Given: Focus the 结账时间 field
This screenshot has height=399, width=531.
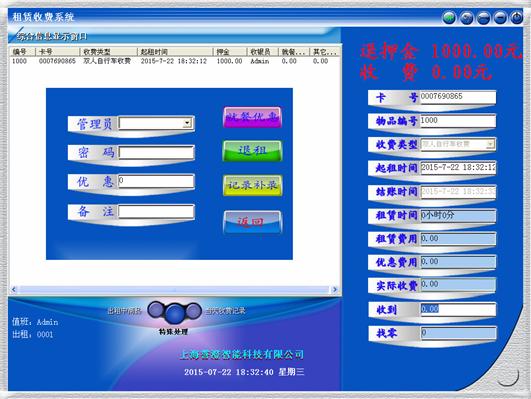Looking at the screenshot, I should coord(458,191).
